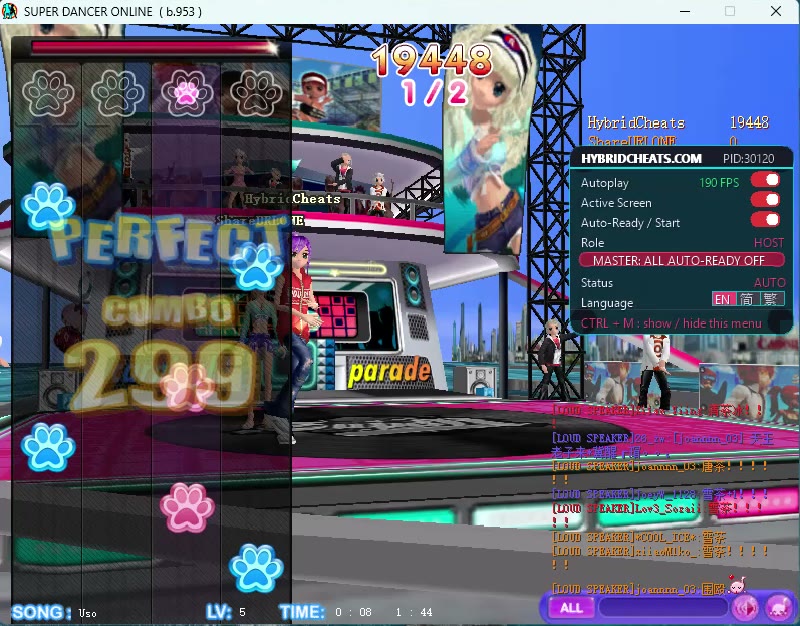Click the second paw target in top row

[x=118, y=93]
